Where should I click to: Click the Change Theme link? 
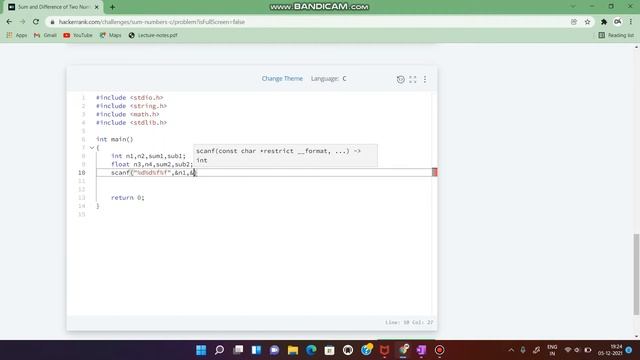click(x=282, y=78)
